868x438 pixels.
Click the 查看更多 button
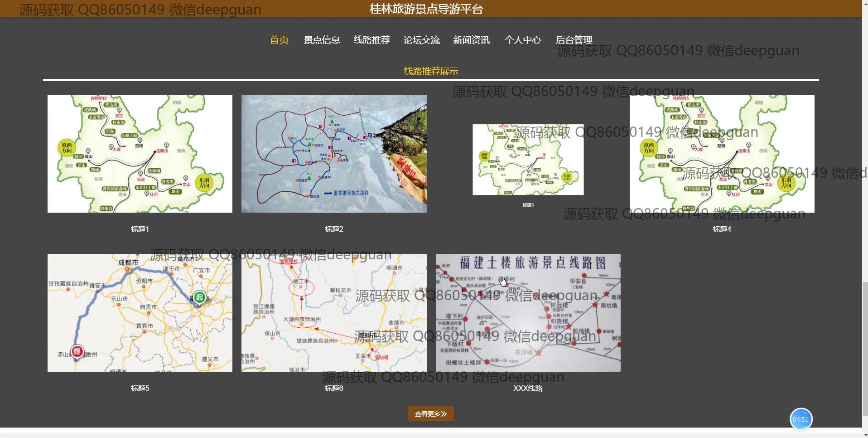[430, 414]
